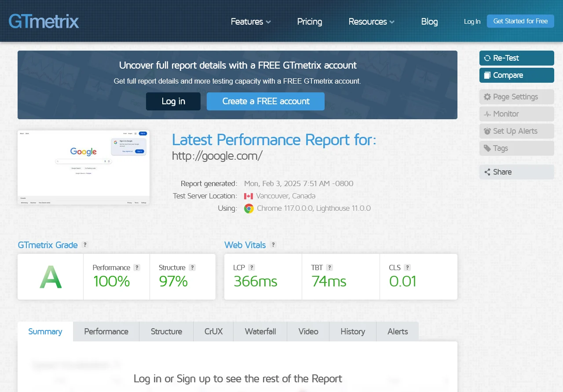Click the 74ms TBT value
Viewport: 563px width, 392px height.
pos(329,281)
